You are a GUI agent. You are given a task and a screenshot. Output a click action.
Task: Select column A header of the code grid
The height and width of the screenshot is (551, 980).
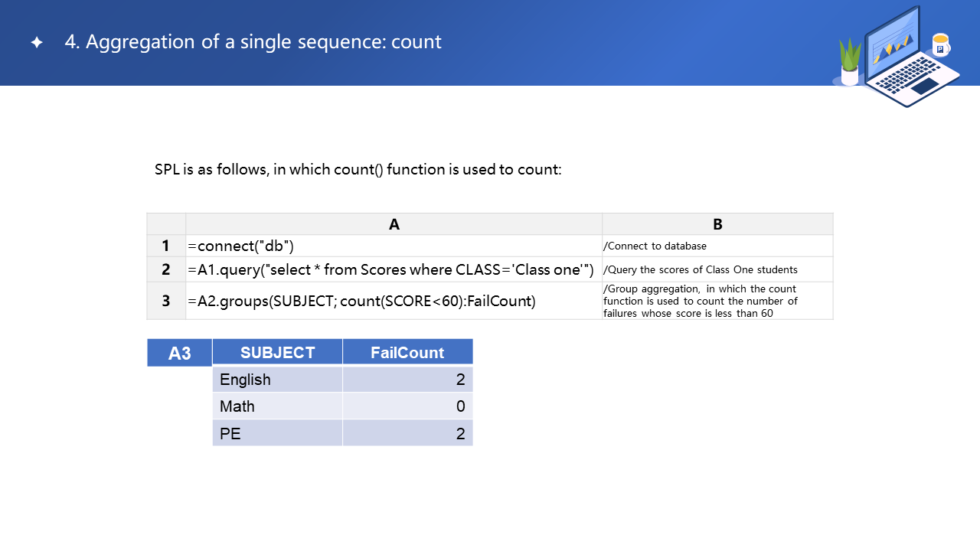click(394, 224)
